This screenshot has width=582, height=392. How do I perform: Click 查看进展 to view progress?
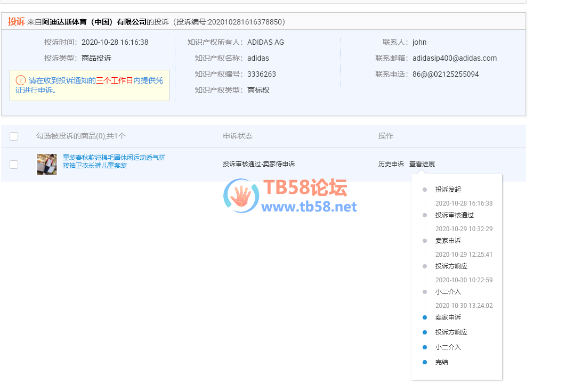tap(422, 164)
